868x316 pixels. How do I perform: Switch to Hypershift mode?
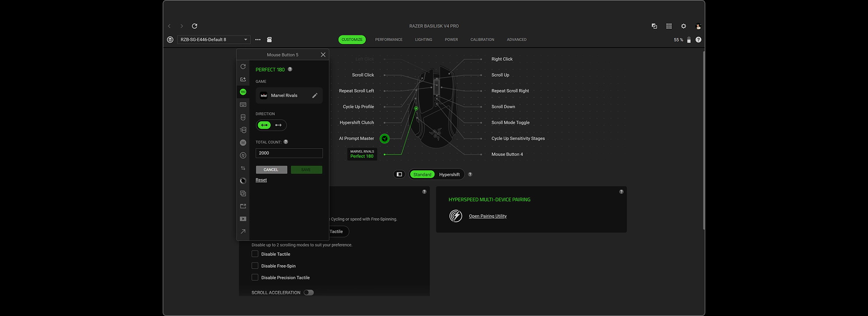pos(449,175)
